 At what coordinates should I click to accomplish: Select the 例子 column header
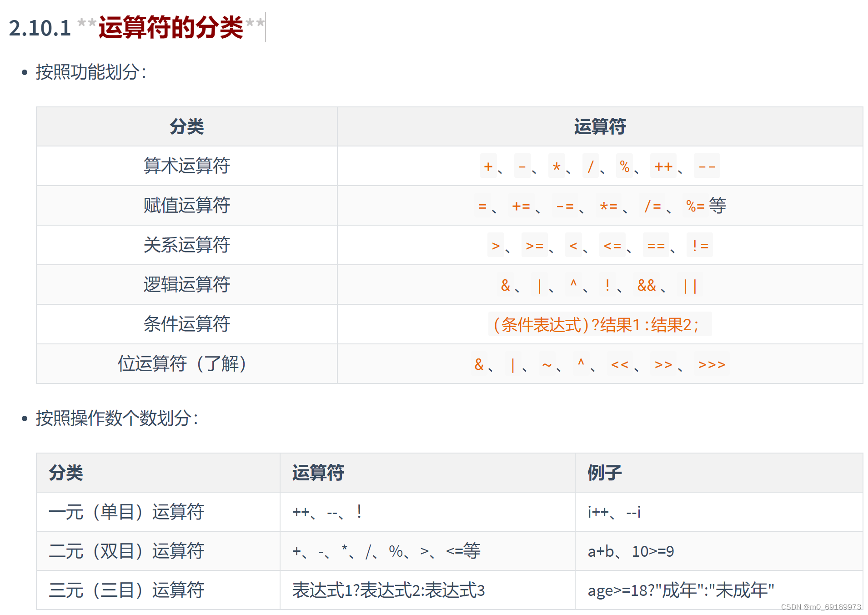[x=604, y=472]
